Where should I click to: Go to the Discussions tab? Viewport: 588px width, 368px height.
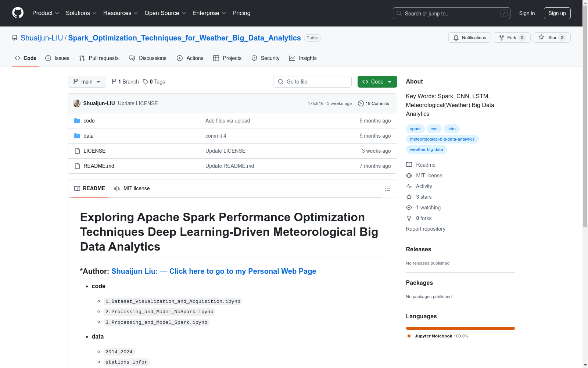[148, 58]
